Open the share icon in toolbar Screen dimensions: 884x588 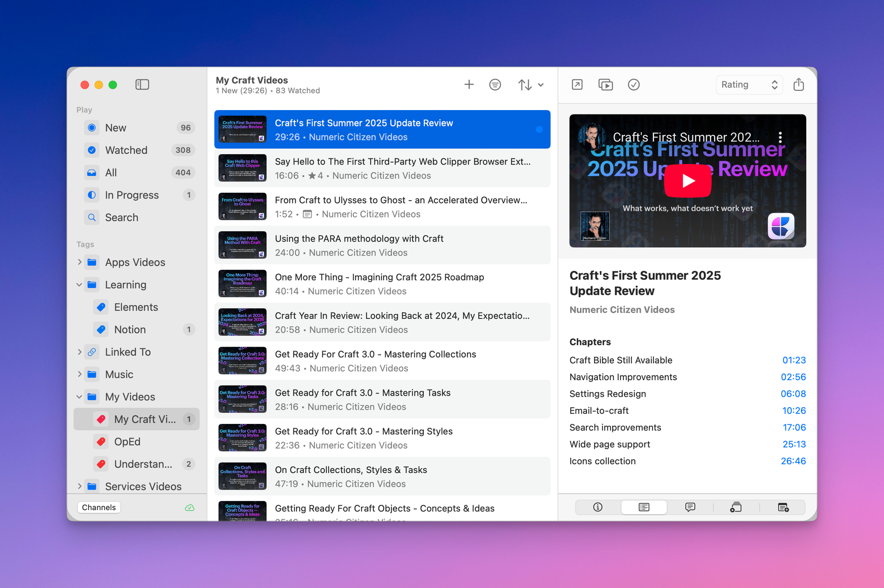tap(798, 84)
